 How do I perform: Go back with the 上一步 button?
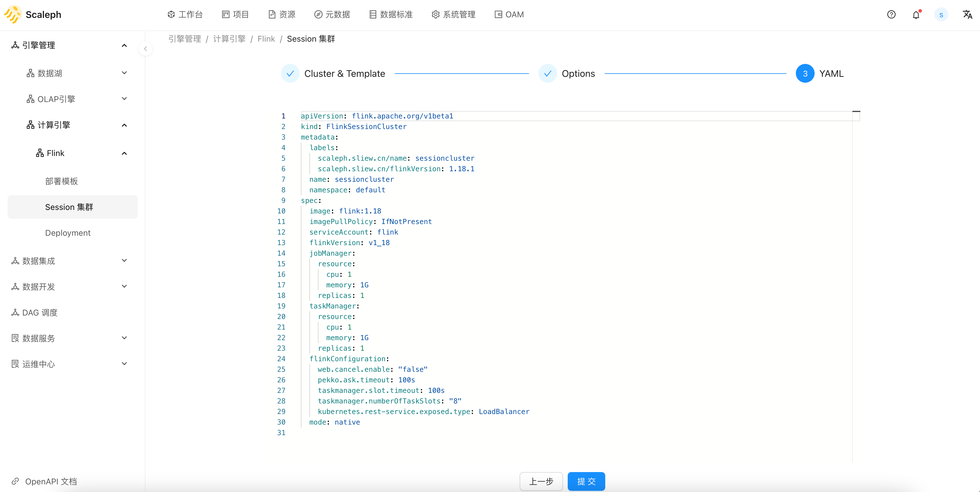(x=541, y=481)
